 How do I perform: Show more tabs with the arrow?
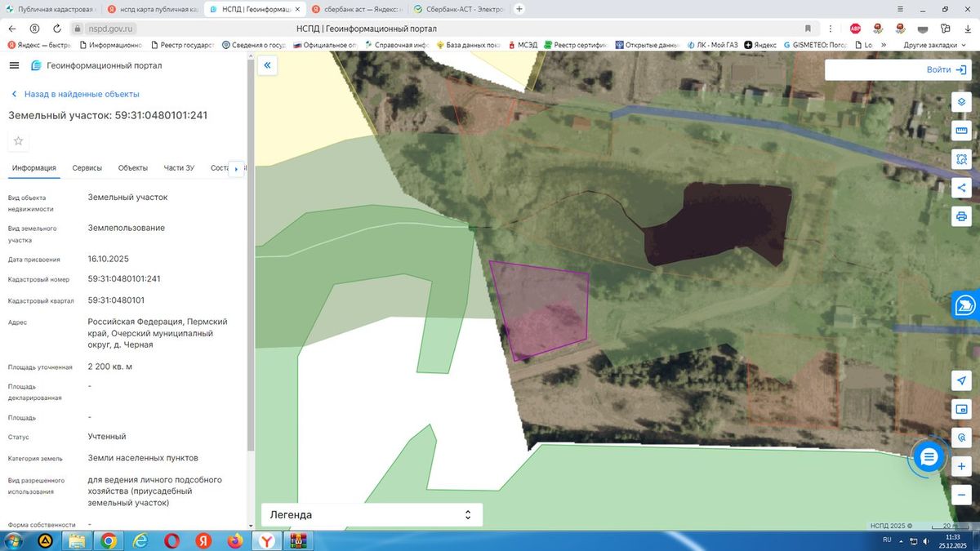click(x=236, y=169)
